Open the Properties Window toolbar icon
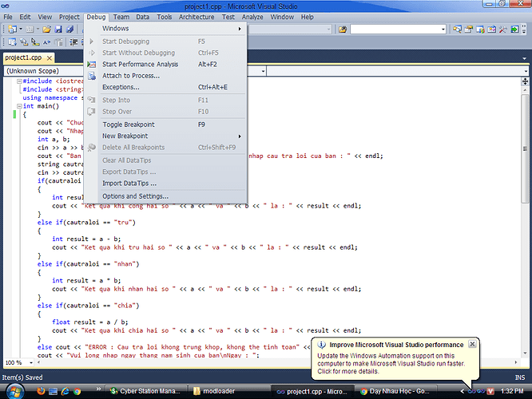 [x=469, y=30]
